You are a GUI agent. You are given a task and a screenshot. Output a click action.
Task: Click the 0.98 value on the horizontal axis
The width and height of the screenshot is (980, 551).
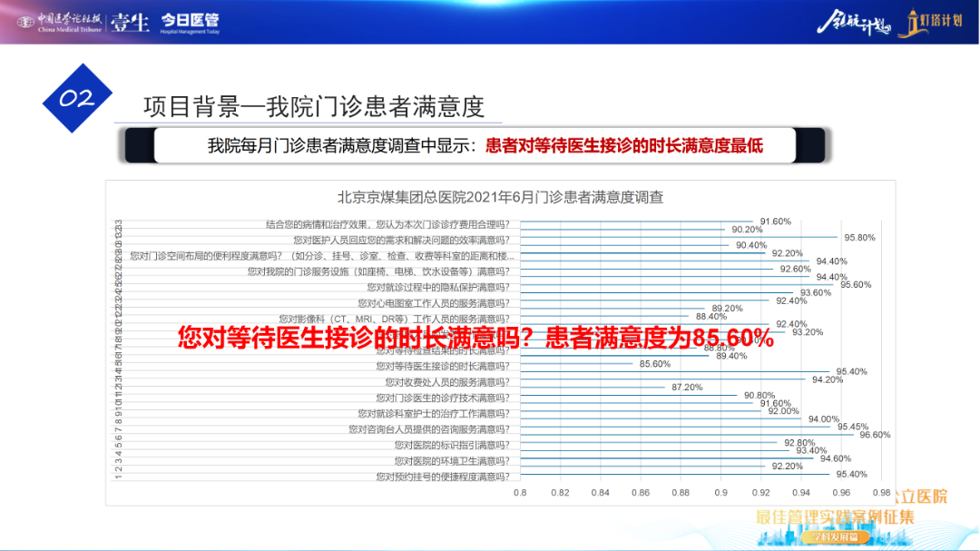tap(881, 493)
